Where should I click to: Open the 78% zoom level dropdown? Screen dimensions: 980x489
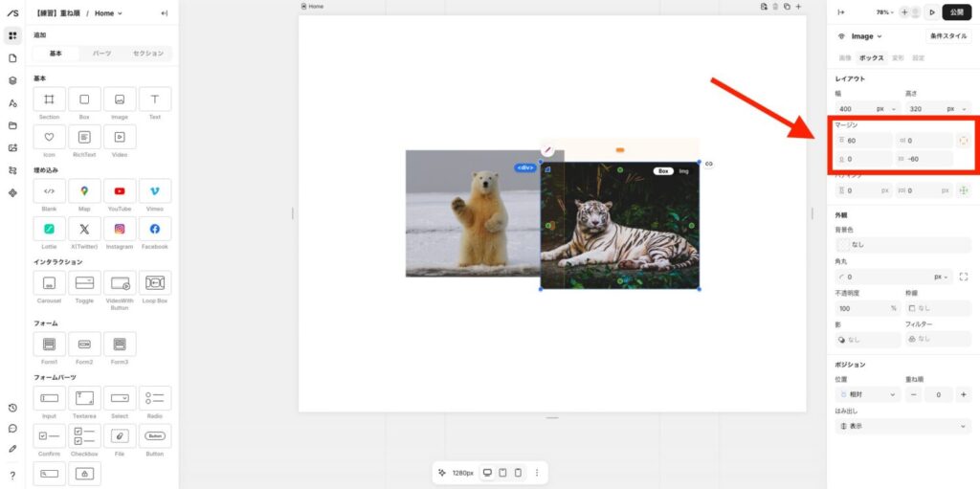(885, 12)
